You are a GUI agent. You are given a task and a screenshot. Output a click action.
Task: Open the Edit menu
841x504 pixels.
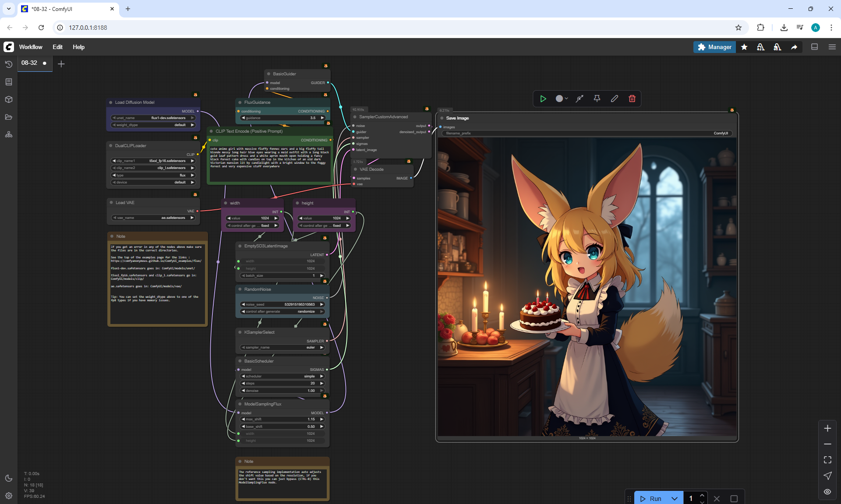[x=57, y=47]
